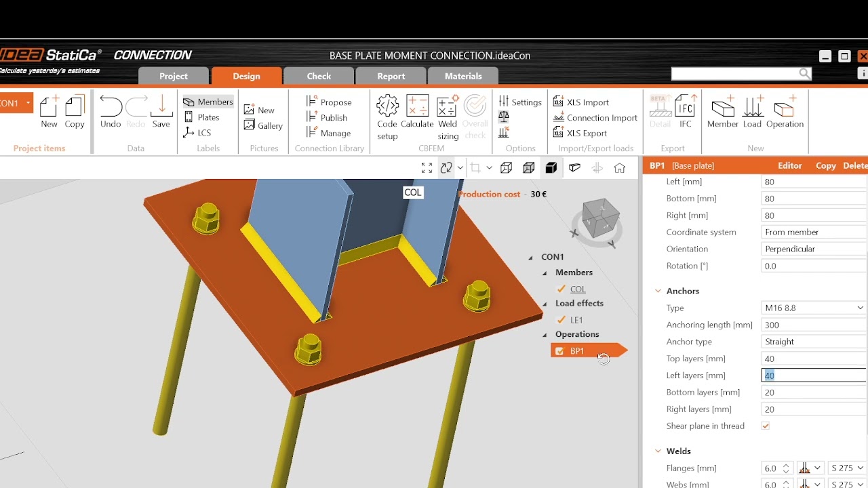Toggle Members labels
This screenshot has width=868, height=488.
click(208, 102)
